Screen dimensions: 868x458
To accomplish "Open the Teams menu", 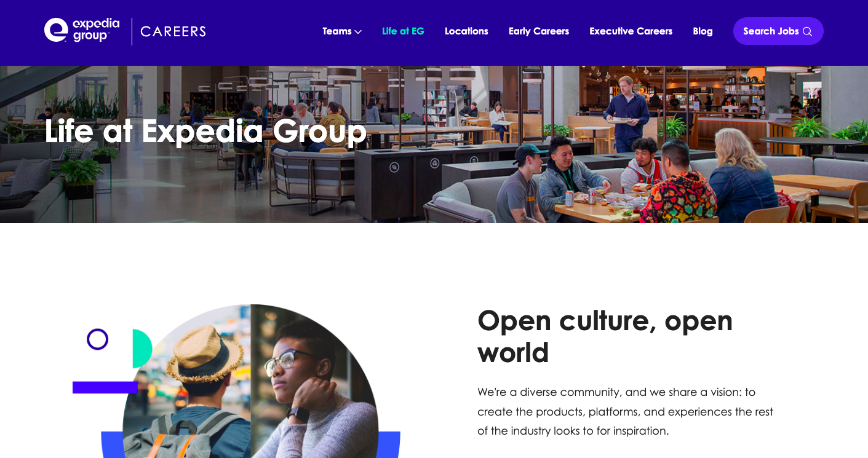I will pos(342,31).
